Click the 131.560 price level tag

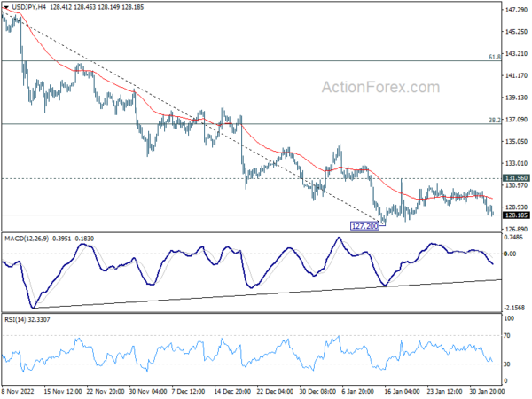click(516, 178)
